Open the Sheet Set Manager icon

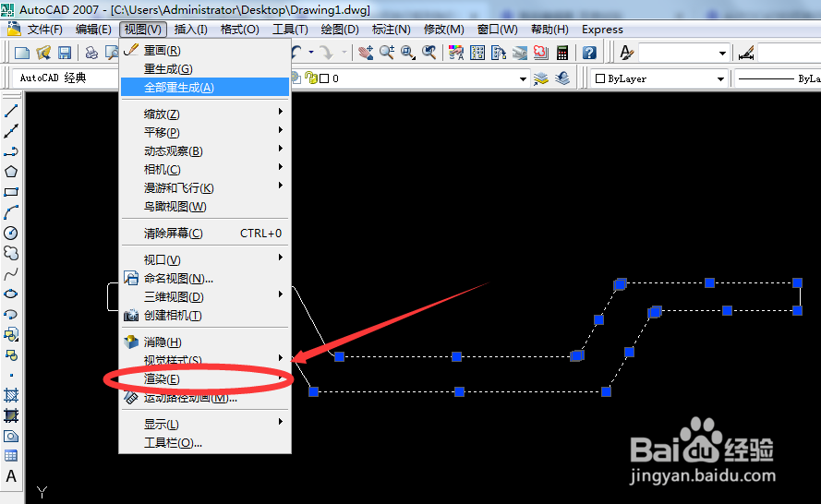pyautogui.click(x=519, y=53)
